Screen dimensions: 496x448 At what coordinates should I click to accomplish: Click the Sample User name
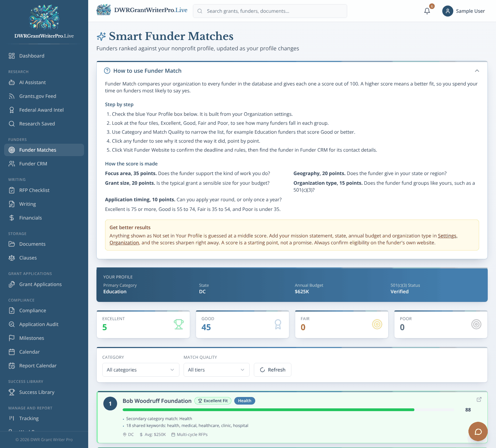tap(470, 11)
